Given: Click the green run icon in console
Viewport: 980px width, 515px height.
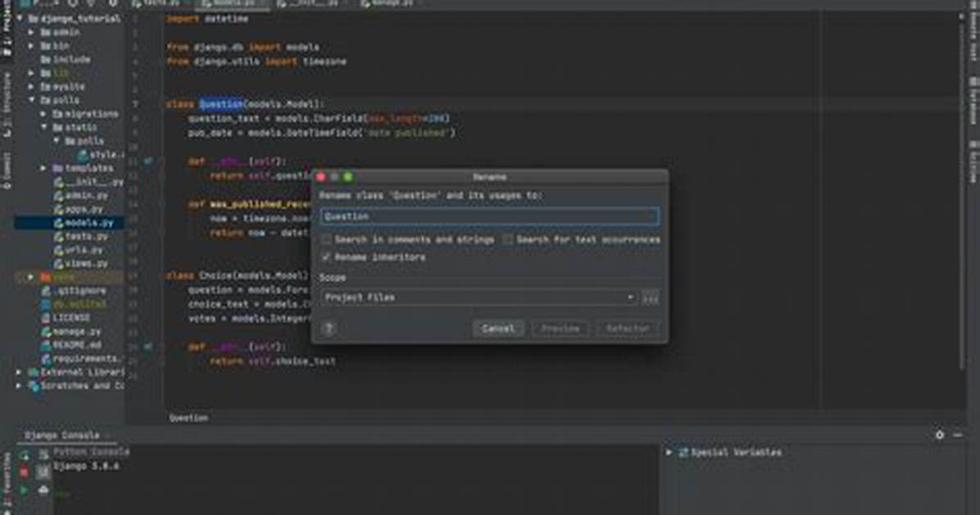Looking at the screenshot, I should pyautogui.click(x=24, y=490).
